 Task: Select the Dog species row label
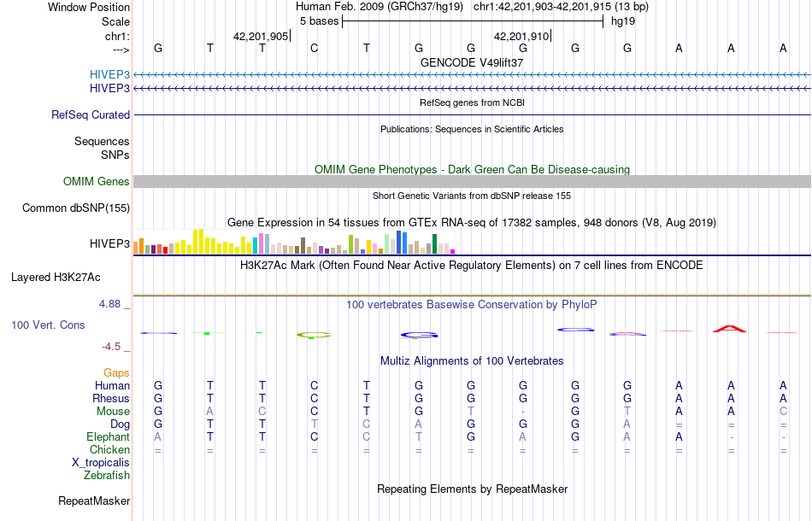120,424
